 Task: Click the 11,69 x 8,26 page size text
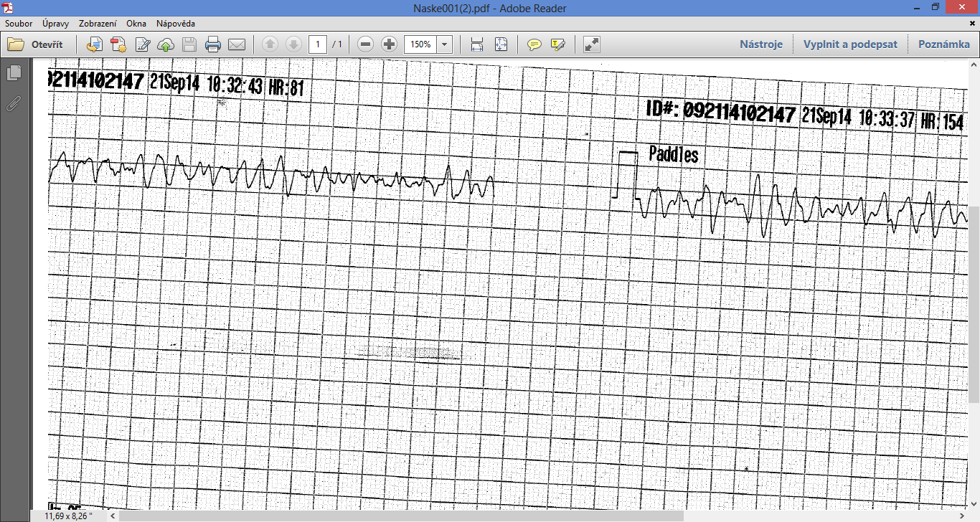tap(68, 516)
